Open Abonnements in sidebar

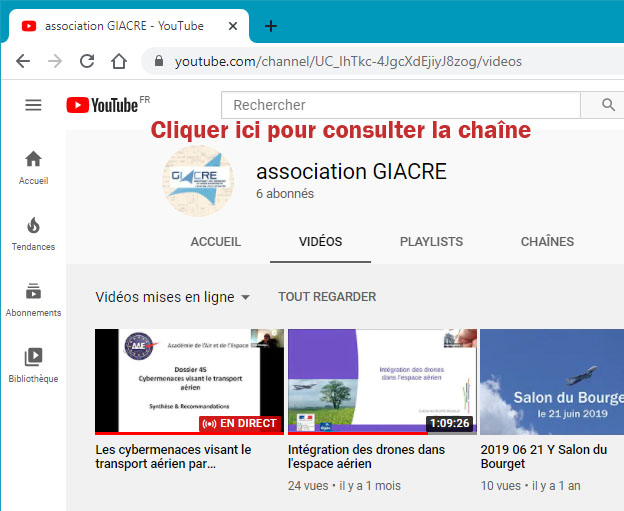coord(33,299)
